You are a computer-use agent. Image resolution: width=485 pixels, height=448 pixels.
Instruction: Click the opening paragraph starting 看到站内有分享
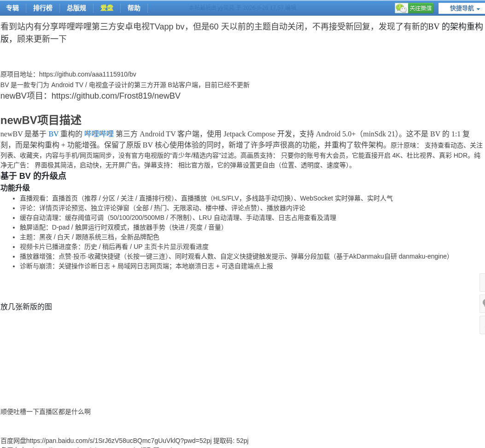tap(241, 33)
